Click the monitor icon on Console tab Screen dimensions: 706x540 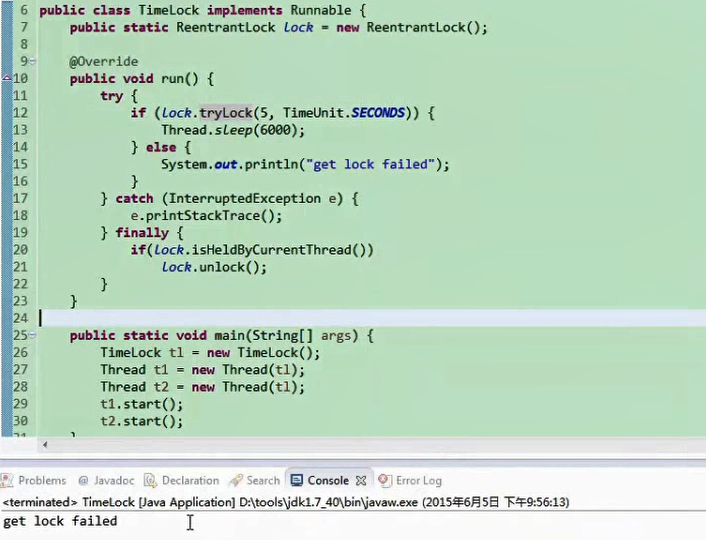[x=296, y=481]
